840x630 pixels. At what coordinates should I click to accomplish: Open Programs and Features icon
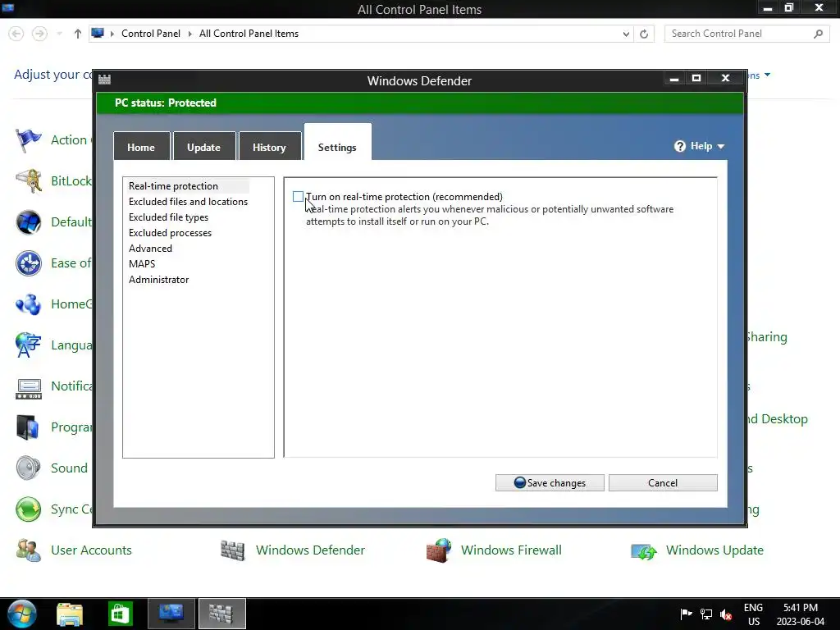[28, 427]
